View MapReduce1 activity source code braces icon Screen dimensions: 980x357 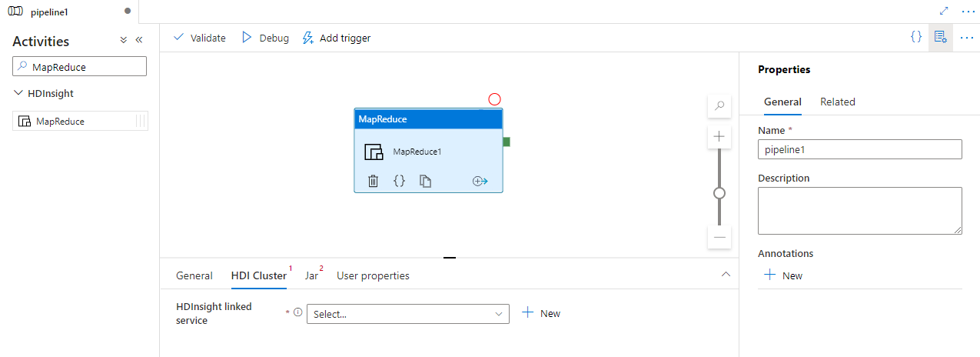[399, 181]
